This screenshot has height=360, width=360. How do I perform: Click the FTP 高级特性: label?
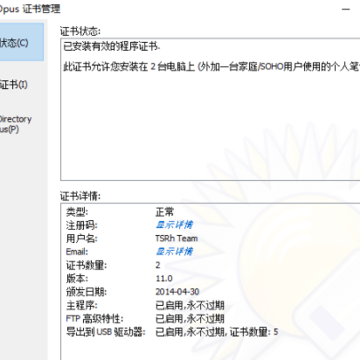95,319
